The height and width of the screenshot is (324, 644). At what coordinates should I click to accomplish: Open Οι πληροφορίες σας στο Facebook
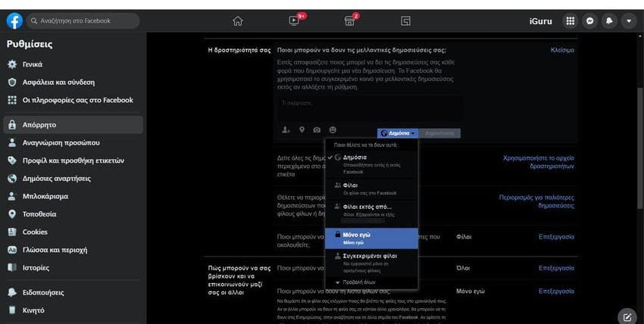pyautogui.click(x=73, y=100)
